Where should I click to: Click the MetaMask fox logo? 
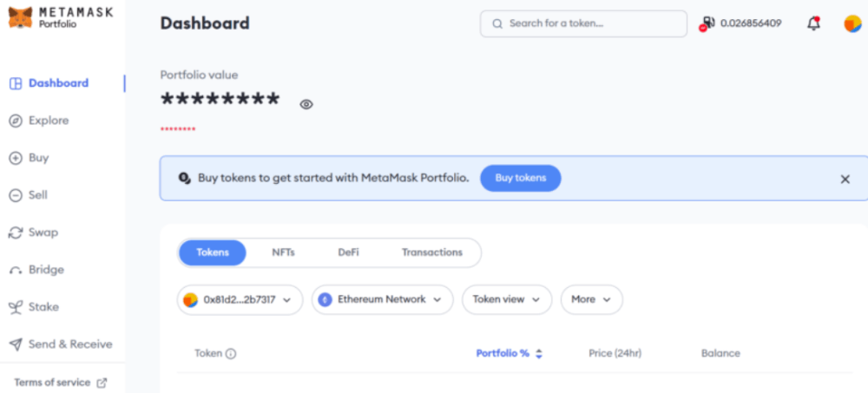tap(20, 17)
